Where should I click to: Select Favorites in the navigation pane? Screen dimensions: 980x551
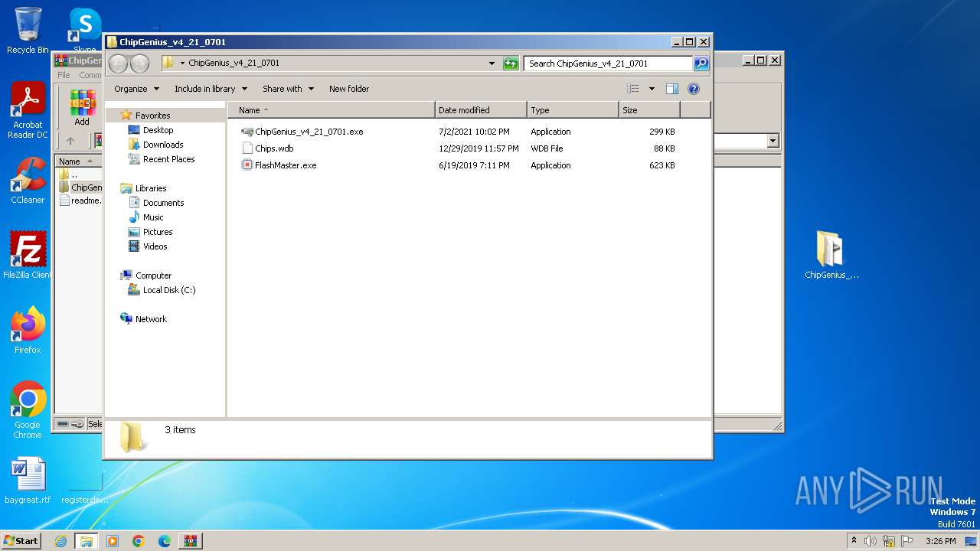(152, 116)
